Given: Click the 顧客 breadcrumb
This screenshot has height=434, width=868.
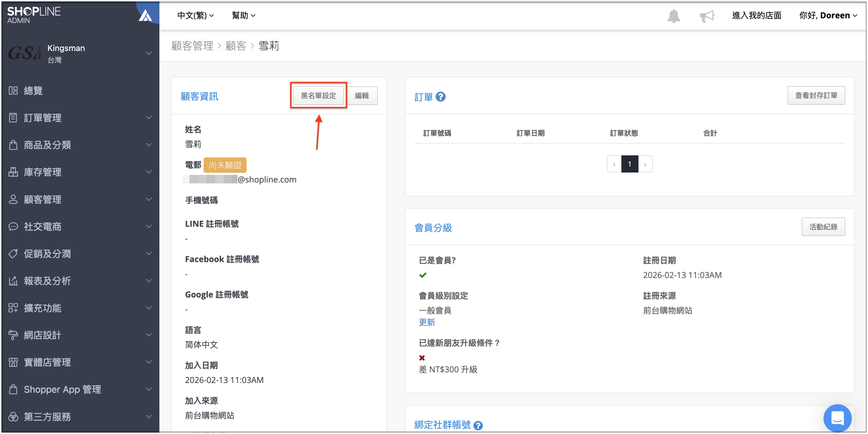Looking at the screenshot, I should coord(236,46).
